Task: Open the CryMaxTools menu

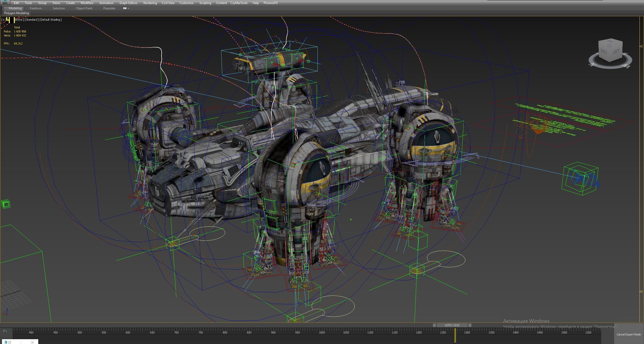Action: click(239, 3)
